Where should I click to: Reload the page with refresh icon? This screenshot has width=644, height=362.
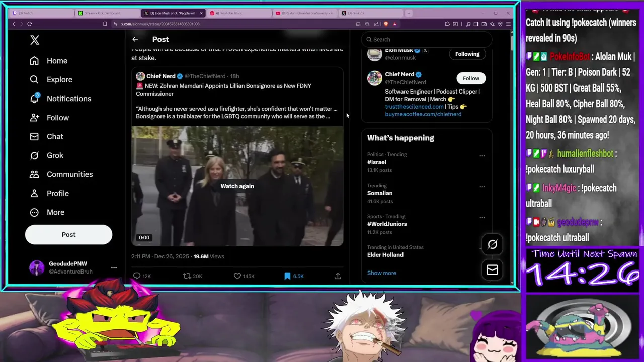point(30,24)
